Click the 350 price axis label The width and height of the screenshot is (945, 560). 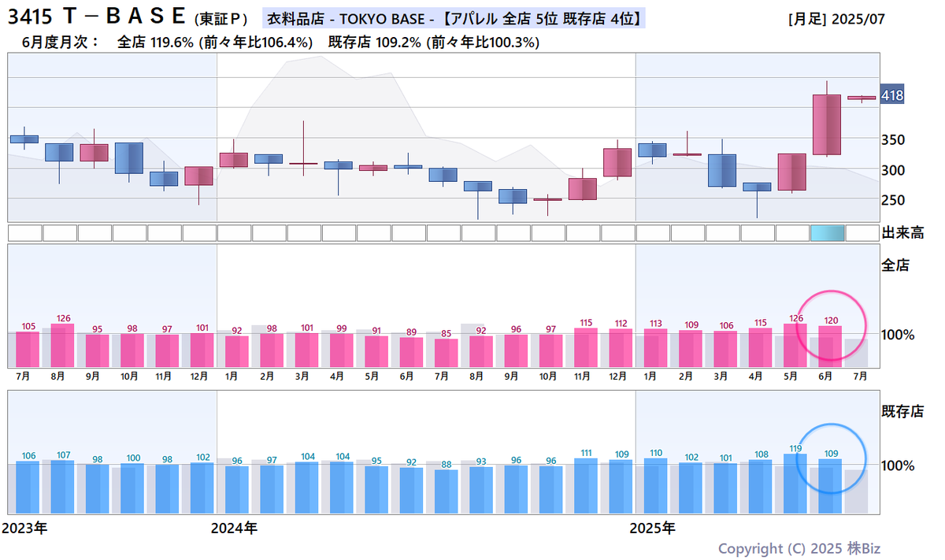(892, 140)
